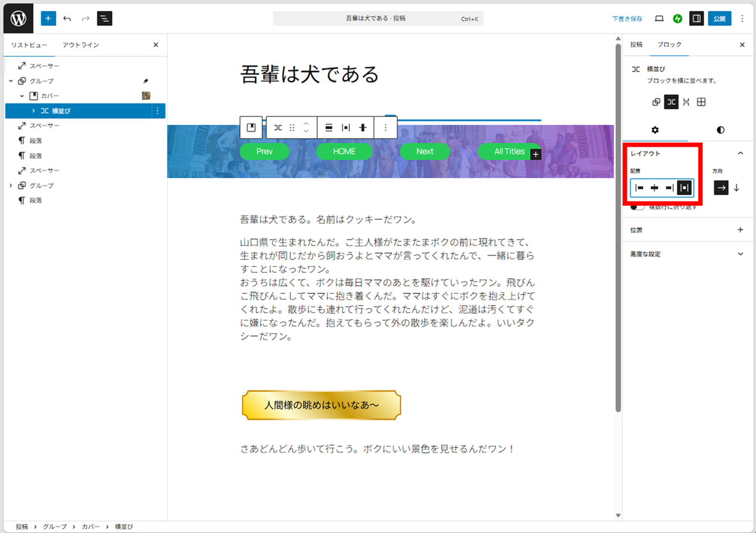Click the Jetpack lightning icon

[677, 19]
